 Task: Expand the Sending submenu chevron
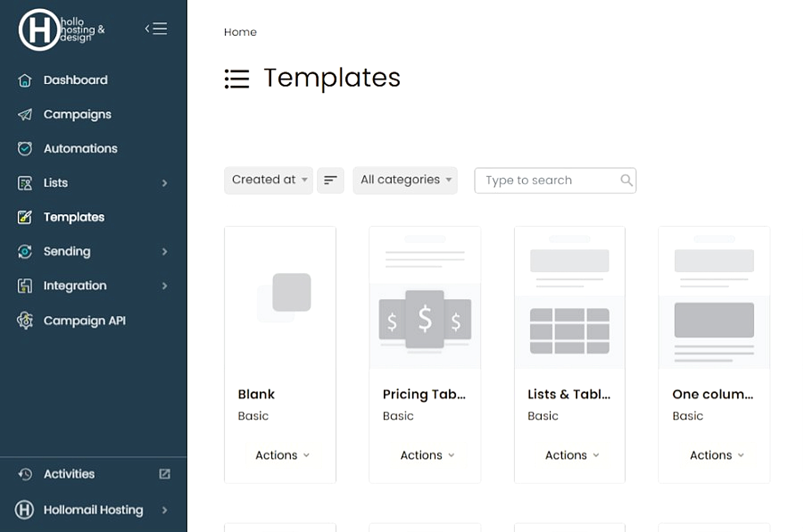coord(164,251)
